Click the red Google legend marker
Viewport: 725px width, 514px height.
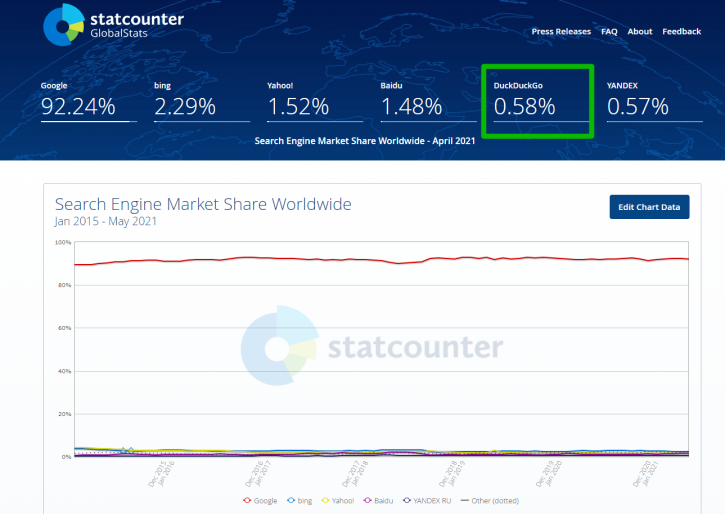pos(247,500)
